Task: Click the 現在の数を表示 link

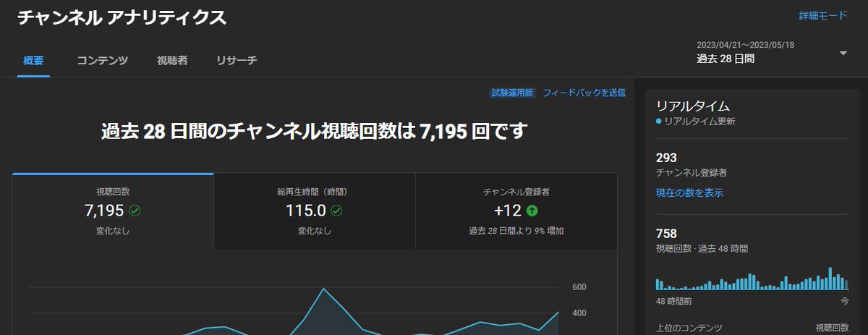Action: pyautogui.click(x=689, y=192)
